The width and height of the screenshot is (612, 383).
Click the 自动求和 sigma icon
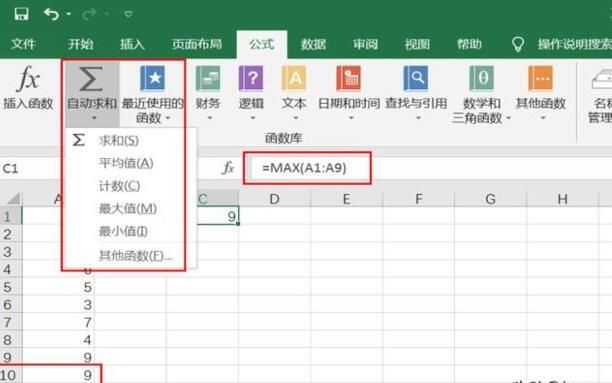tap(91, 78)
